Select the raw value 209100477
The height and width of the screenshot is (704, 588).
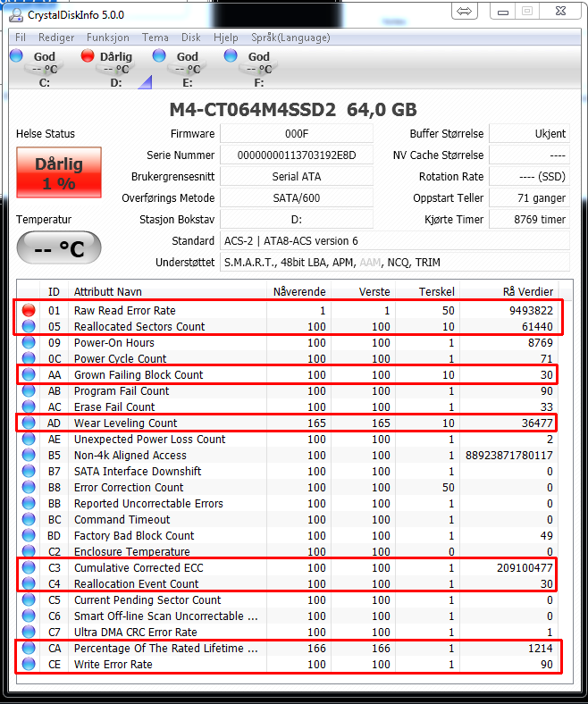(x=525, y=568)
